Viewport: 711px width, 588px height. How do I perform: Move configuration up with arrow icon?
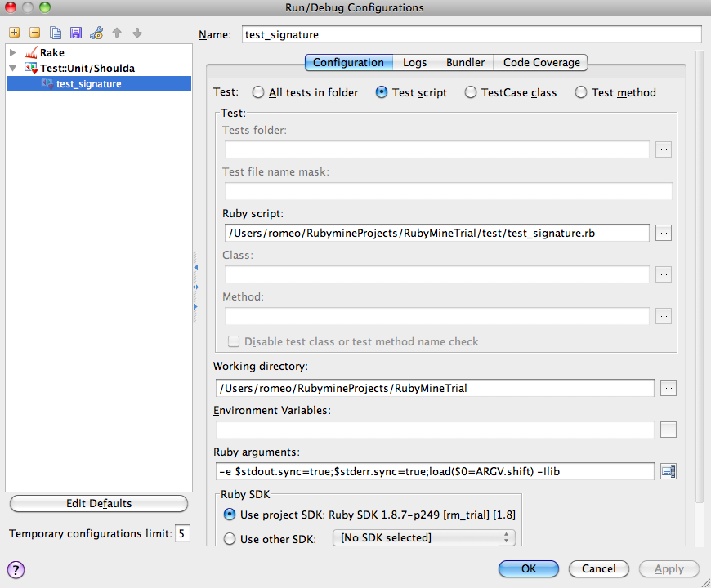click(117, 33)
